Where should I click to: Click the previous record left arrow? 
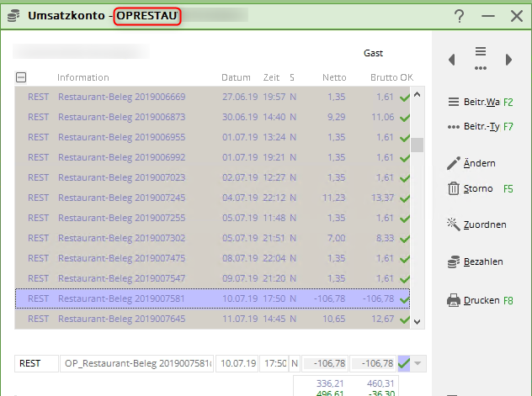click(x=452, y=60)
